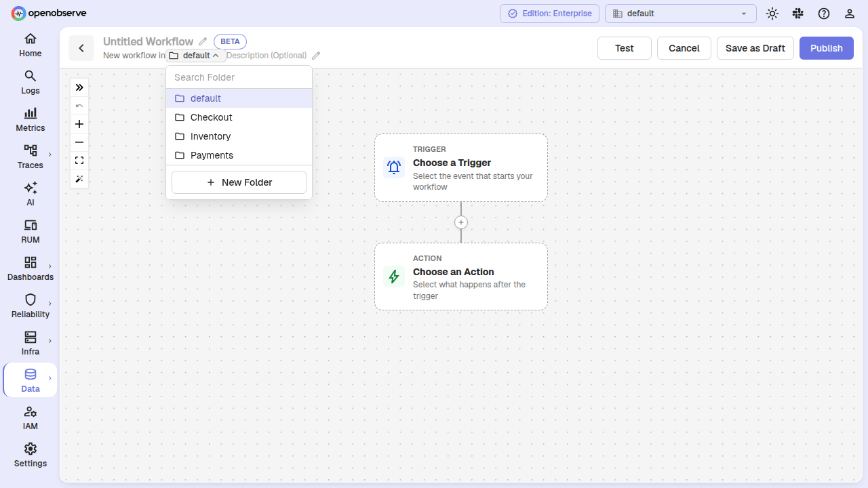Undo last canvas change
868x488 pixels.
[x=79, y=106]
